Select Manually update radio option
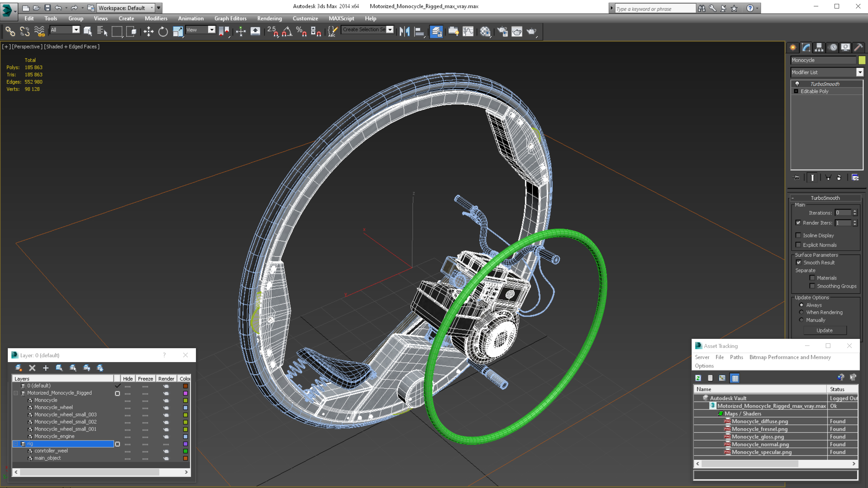868x488 pixels. [x=801, y=320]
